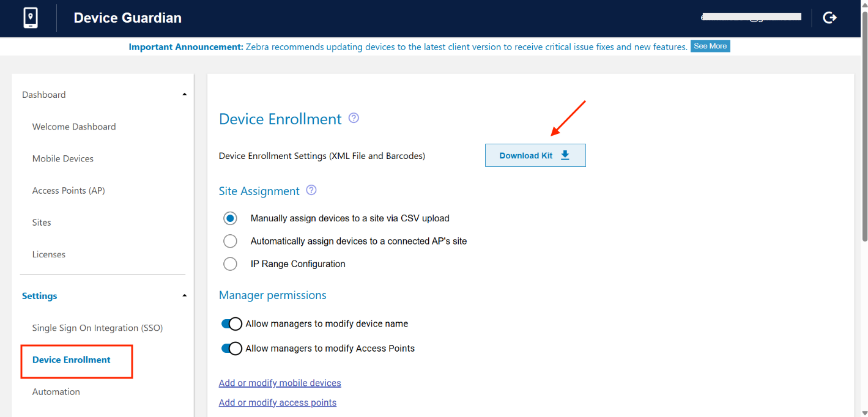Screen dimensions: 868x417
Task: Click the Device Guardian phone logo icon
Action: coord(30,18)
